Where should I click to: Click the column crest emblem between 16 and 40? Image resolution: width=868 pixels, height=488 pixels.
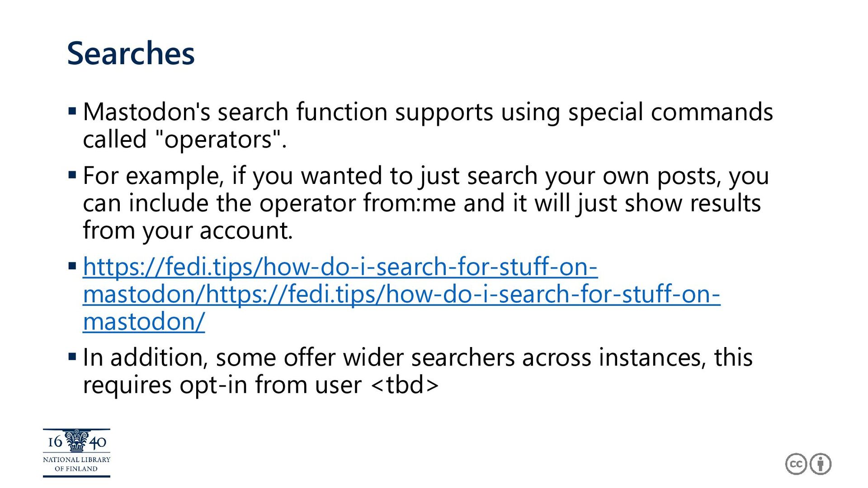[x=76, y=441]
